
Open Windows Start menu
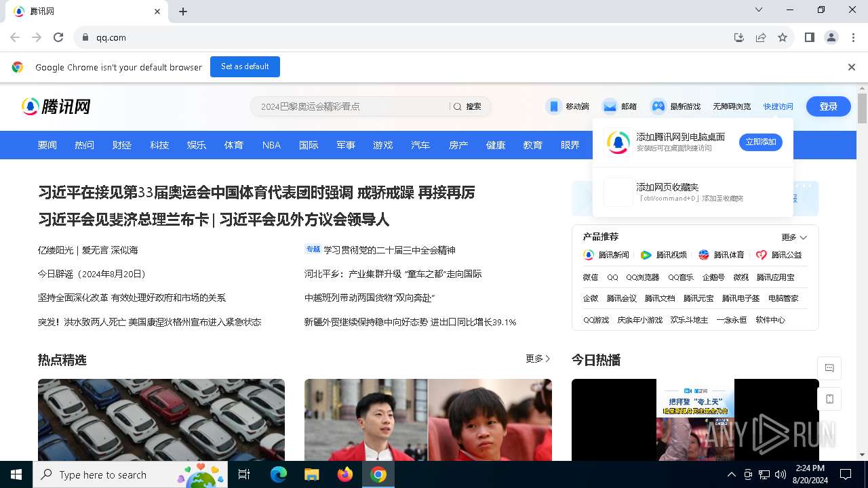(16, 474)
